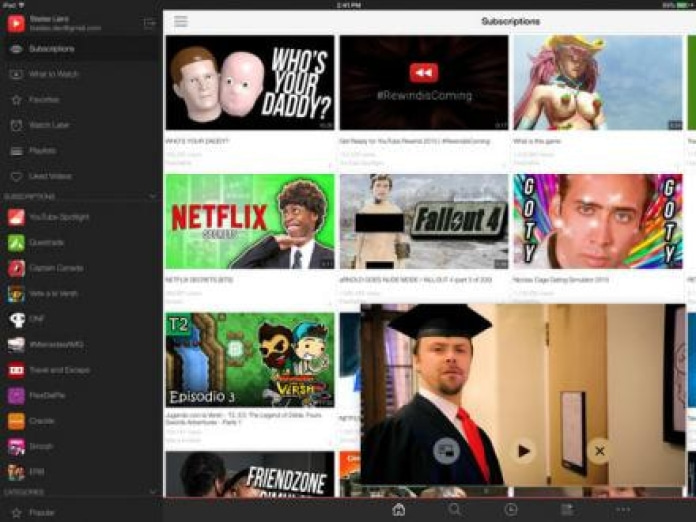The width and height of the screenshot is (696, 522).
Task: Tap the sign-out icon next to account name
Action: pos(150,23)
